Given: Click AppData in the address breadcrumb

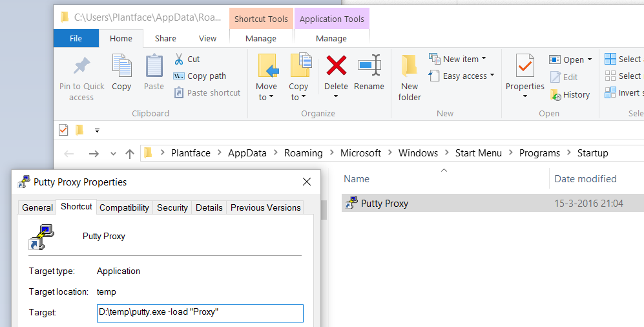Looking at the screenshot, I should (x=247, y=153).
